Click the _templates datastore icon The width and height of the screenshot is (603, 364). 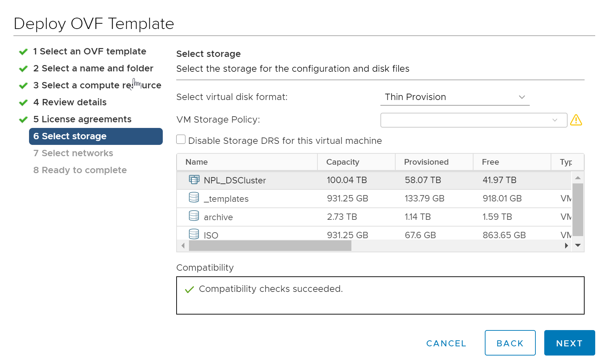(194, 198)
